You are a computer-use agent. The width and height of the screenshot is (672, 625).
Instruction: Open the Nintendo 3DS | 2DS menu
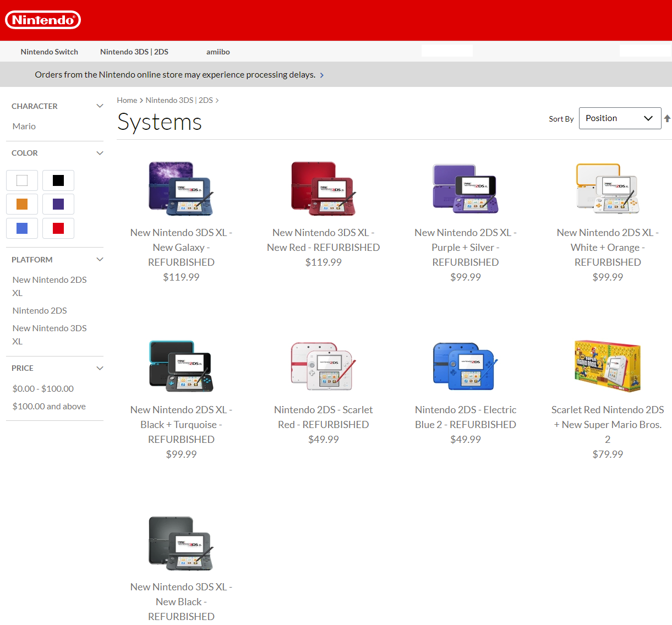(134, 52)
